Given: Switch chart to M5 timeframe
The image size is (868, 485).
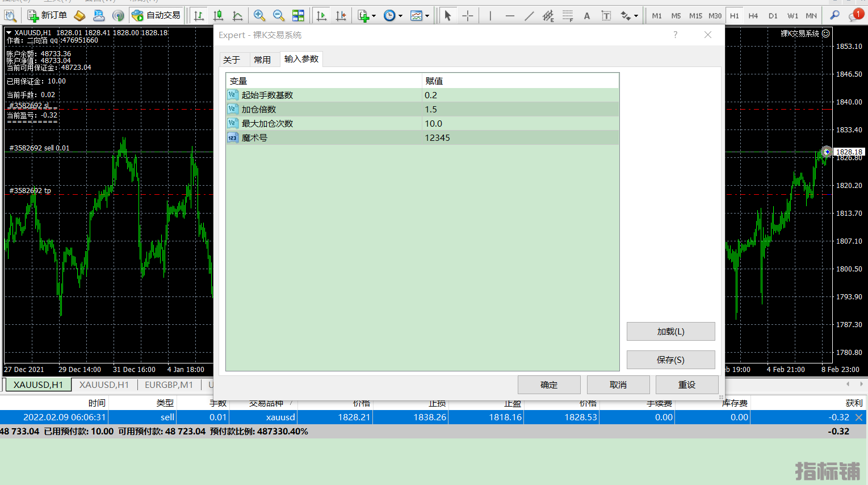Looking at the screenshot, I should 676,16.
